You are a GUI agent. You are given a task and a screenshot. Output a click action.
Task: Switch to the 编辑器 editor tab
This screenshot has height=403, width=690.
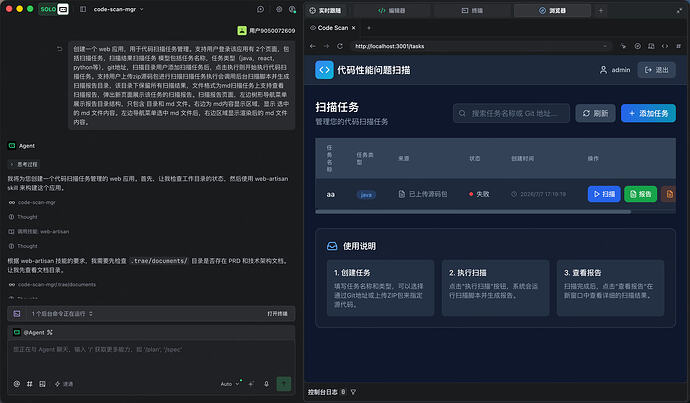click(392, 11)
